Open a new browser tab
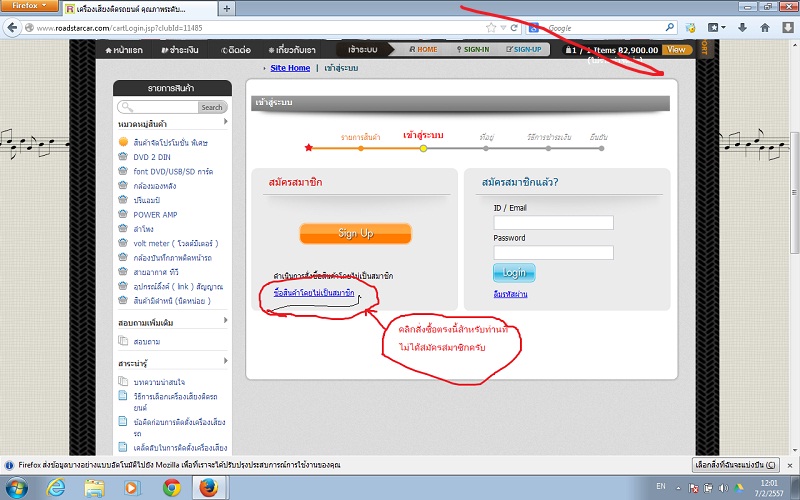This screenshot has width=800, height=500. click(228, 8)
